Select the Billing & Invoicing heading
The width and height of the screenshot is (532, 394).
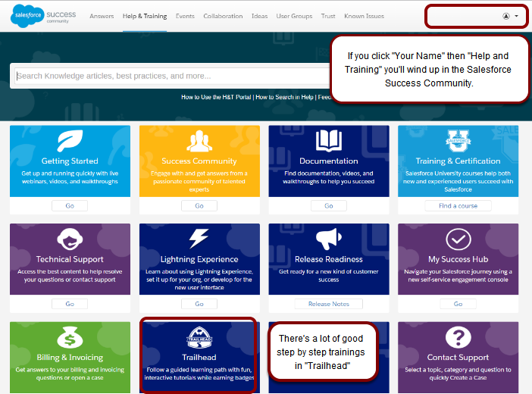70,358
